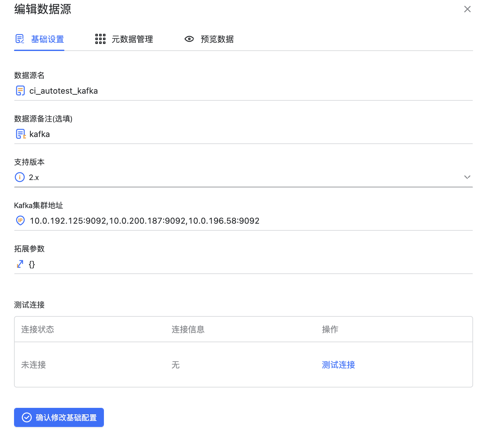This screenshot has height=448, width=489.
Task: Click the expand arrows icon for 拓展参数
Action: tap(20, 264)
